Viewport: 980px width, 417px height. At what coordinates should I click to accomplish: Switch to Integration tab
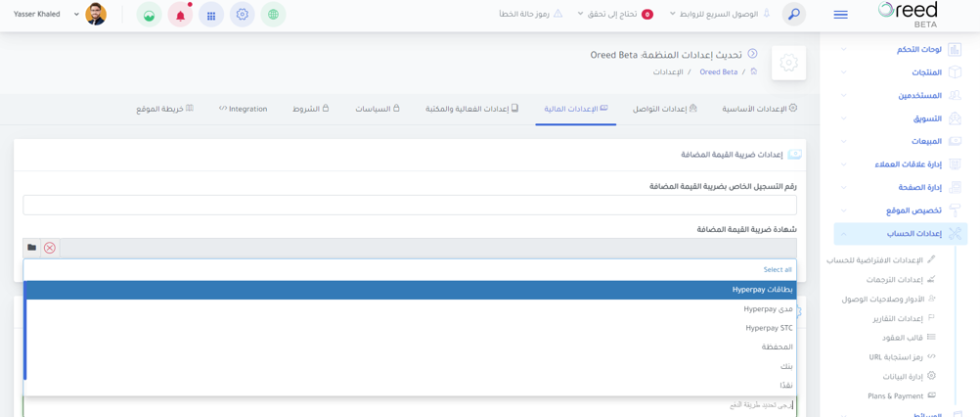coord(244,109)
